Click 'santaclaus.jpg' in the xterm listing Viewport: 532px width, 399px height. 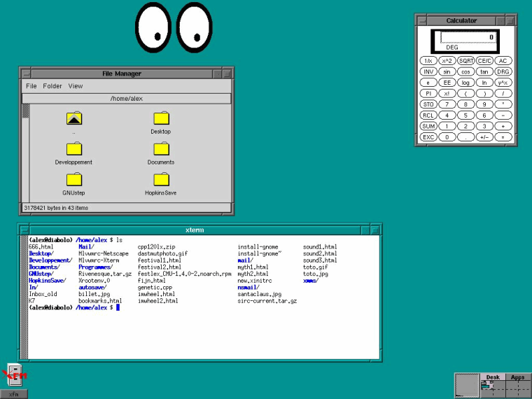click(260, 294)
